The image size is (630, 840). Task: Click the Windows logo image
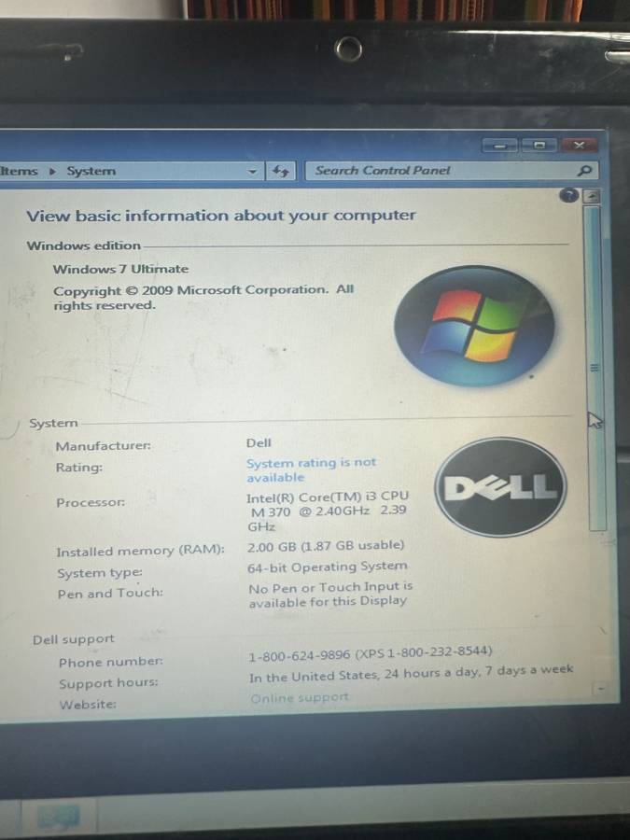pos(474,326)
